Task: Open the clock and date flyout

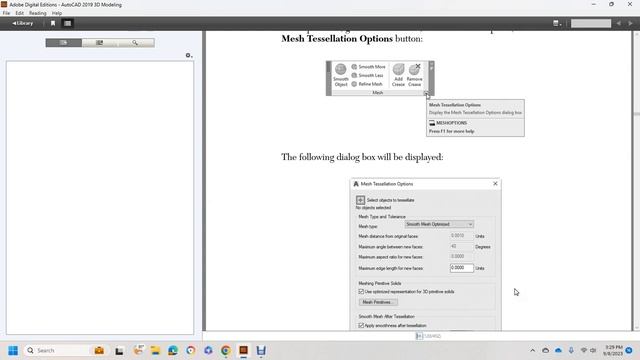Action: 613,350
